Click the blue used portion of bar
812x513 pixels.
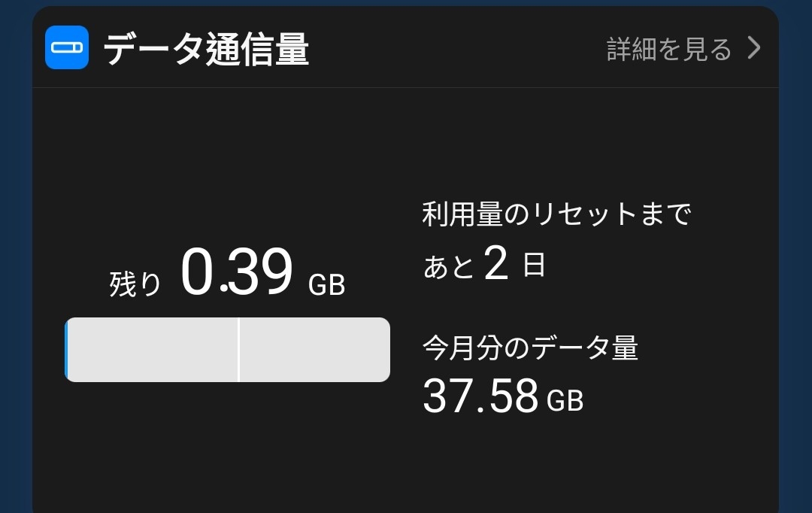tap(66, 350)
